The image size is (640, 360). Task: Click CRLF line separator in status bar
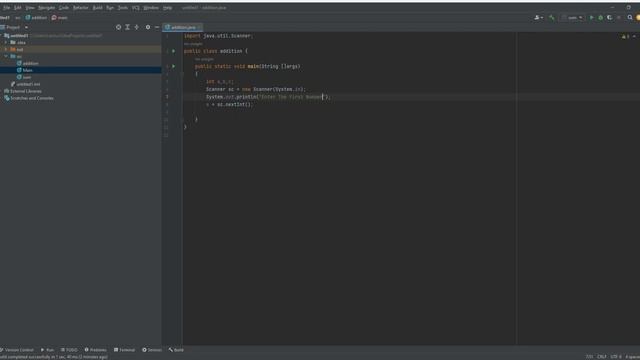(602, 357)
